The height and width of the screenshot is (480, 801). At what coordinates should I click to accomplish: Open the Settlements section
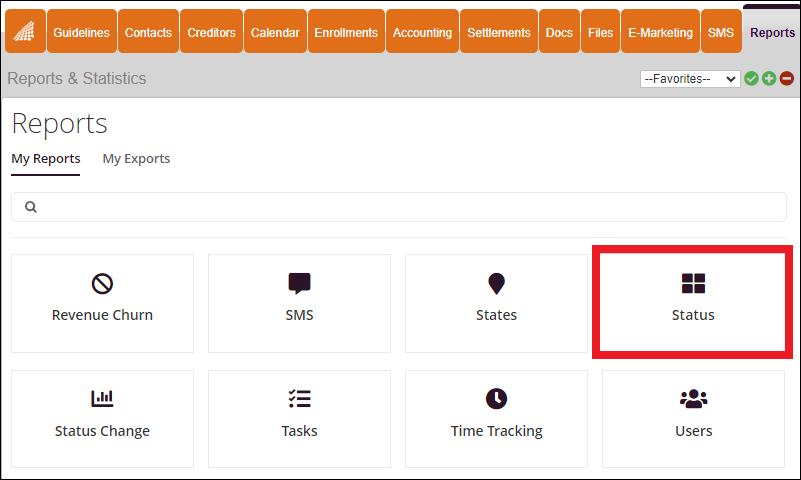(x=499, y=32)
